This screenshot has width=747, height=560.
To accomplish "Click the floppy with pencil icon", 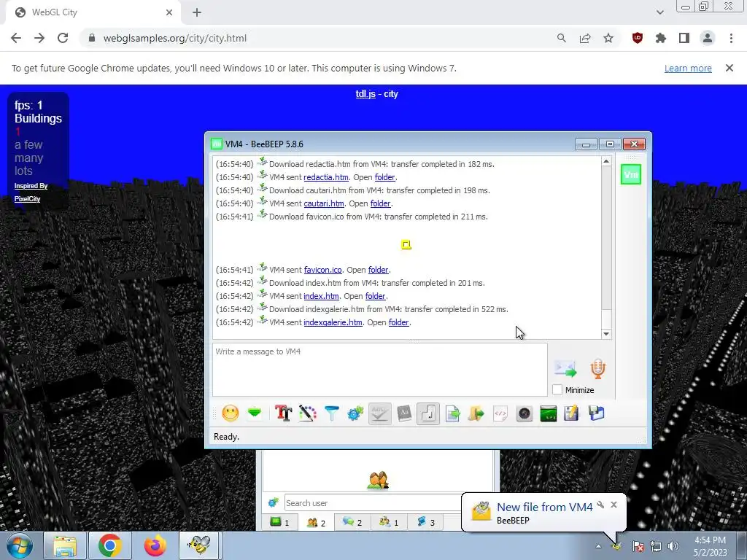I will 572,413.
